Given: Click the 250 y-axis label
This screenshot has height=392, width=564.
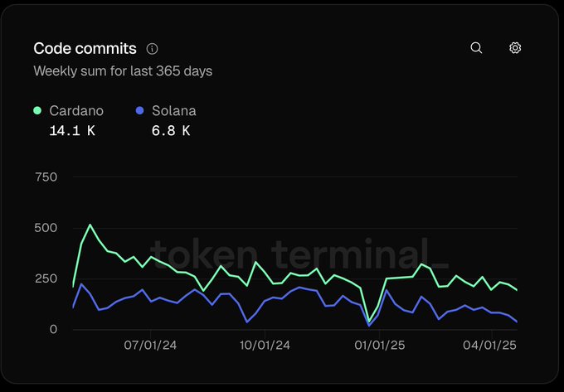Looking at the screenshot, I should [x=46, y=278].
